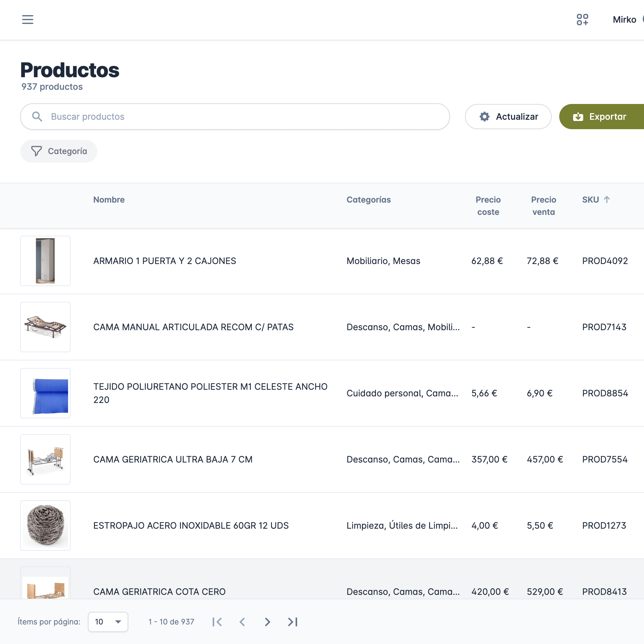The image size is (644, 644).
Task: Click the apps grid add icon
Action: tap(582, 19)
